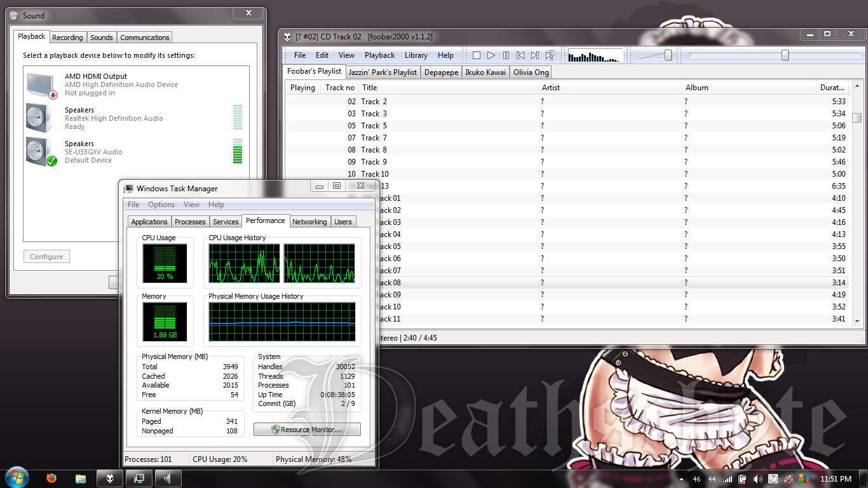
Task: Click the Play button in foobar2000
Action: pyautogui.click(x=491, y=56)
